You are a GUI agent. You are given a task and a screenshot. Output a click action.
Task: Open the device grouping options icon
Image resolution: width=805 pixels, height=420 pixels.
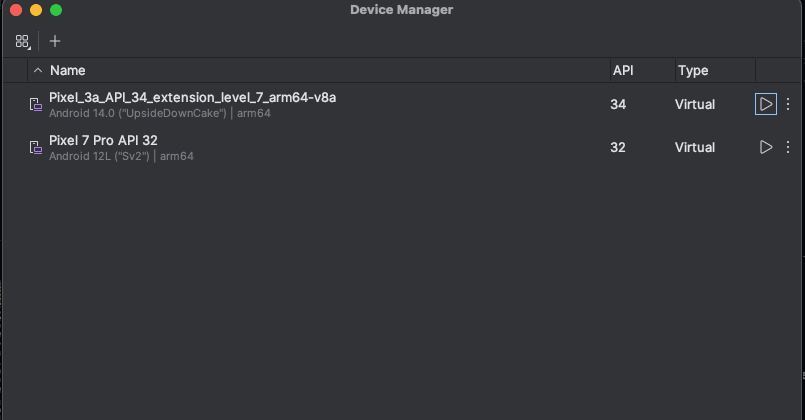(23, 42)
